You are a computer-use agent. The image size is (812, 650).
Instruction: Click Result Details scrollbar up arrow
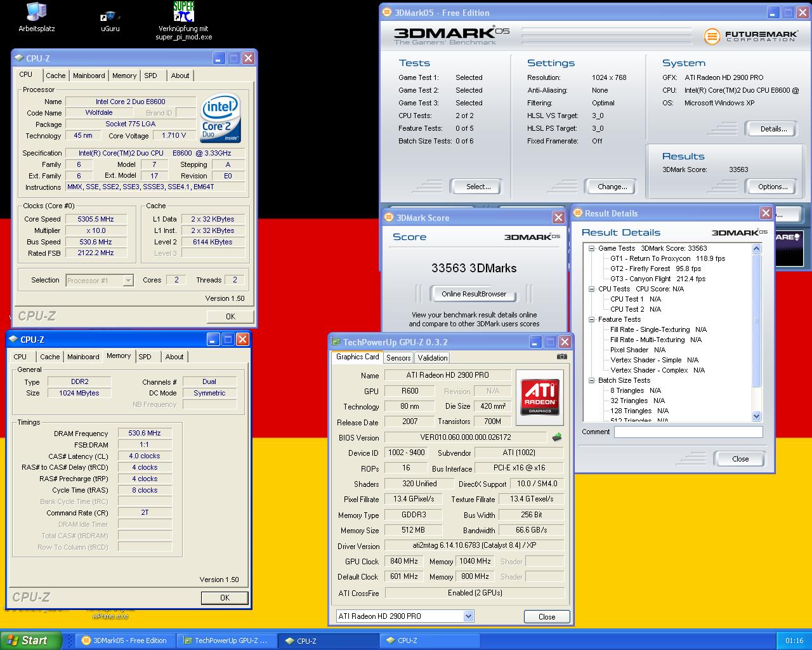click(x=756, y=248)
